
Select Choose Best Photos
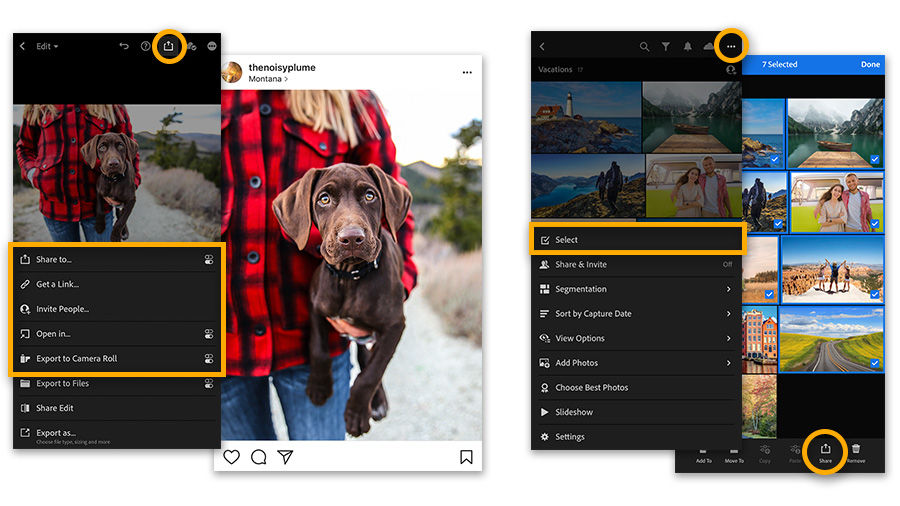[638, 388]
